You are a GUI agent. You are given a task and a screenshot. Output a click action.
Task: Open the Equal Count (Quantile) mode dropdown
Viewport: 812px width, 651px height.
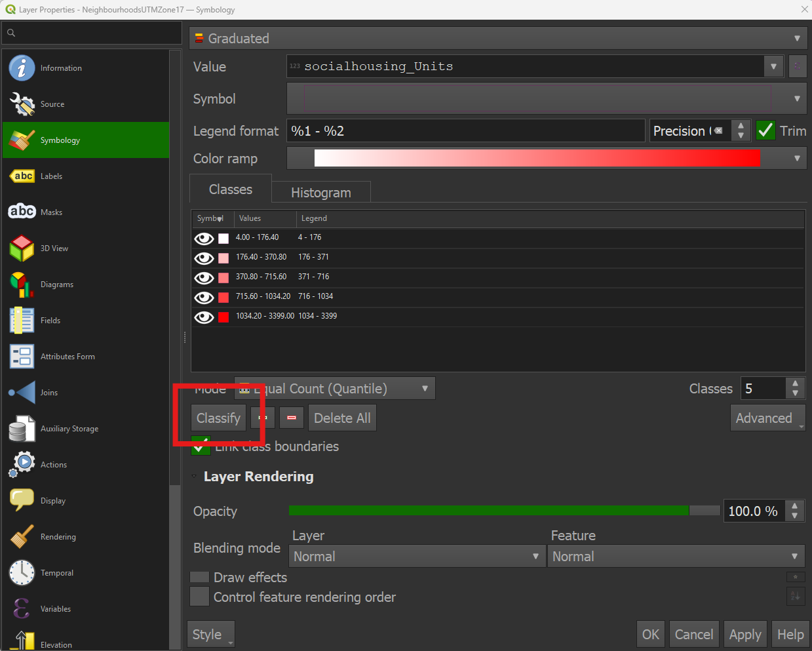coord(335,389)
